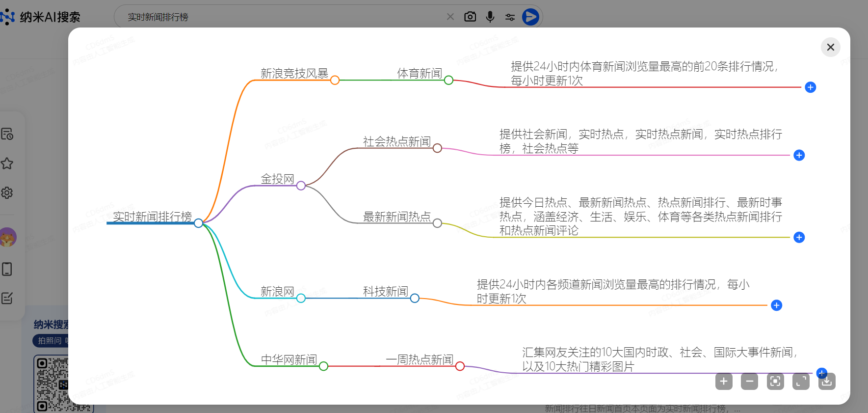Viewport: 868px width, 413px height.
Task: Zoom out the mind map
Action: [x=749, y=381]
